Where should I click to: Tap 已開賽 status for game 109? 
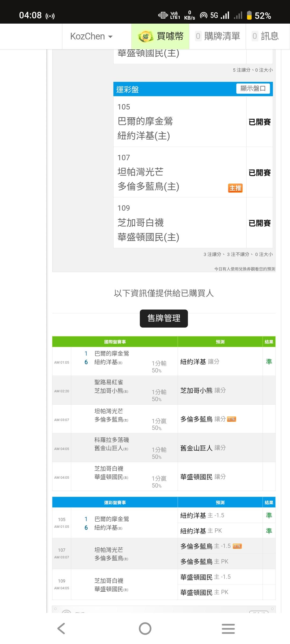coord(260,223)
